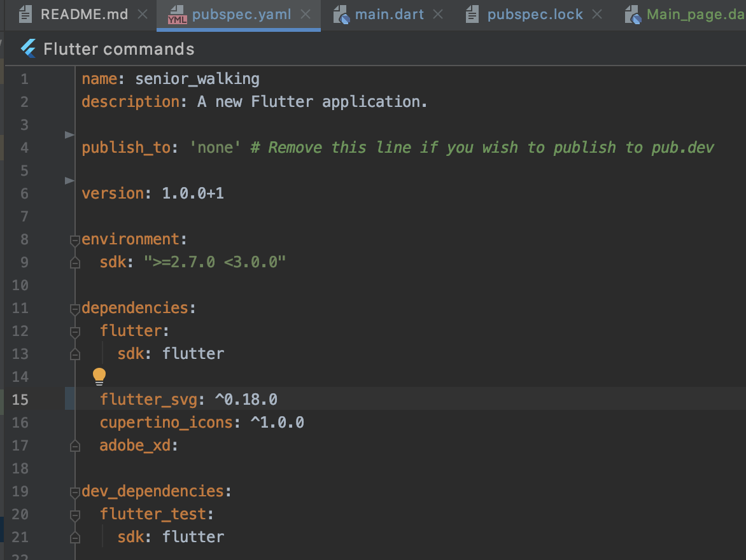Click 'sdk: flutter' on line 13
Image resolution: width=746 pixels, height=560 pixels.
(171, 354)
